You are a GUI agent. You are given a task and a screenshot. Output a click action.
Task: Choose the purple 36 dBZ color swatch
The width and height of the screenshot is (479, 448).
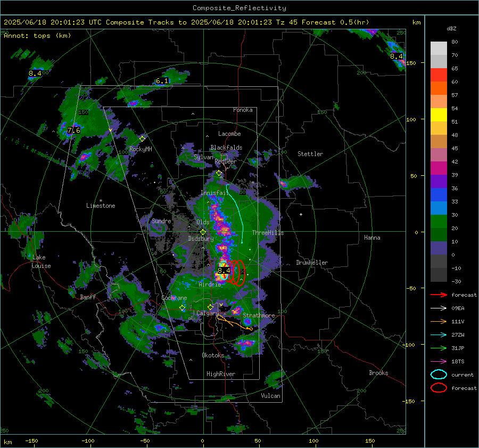(439, 181)
